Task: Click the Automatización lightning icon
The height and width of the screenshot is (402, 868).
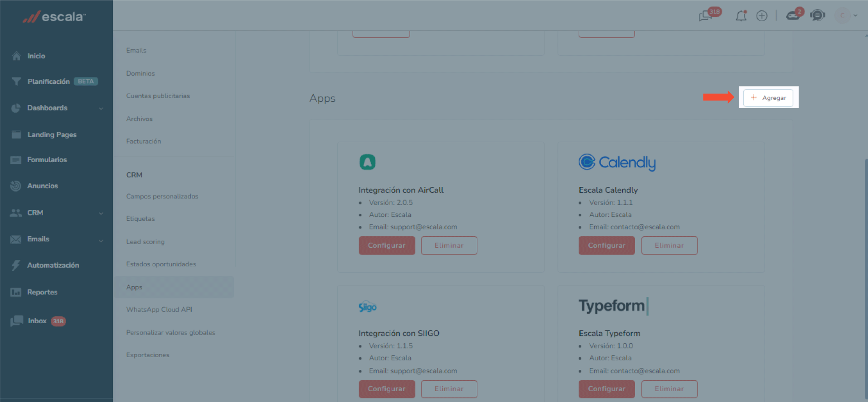Action: tap(16, 265)
